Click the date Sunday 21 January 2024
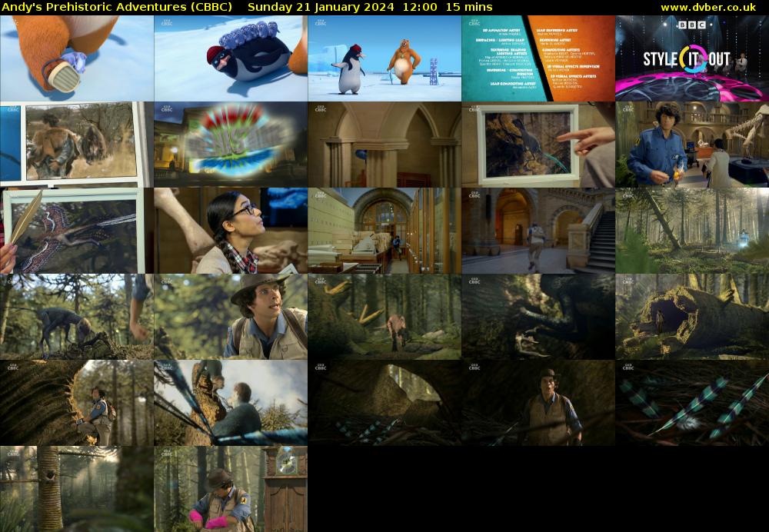The height and width of the screenshot is (532, 769). click(321, 8)
